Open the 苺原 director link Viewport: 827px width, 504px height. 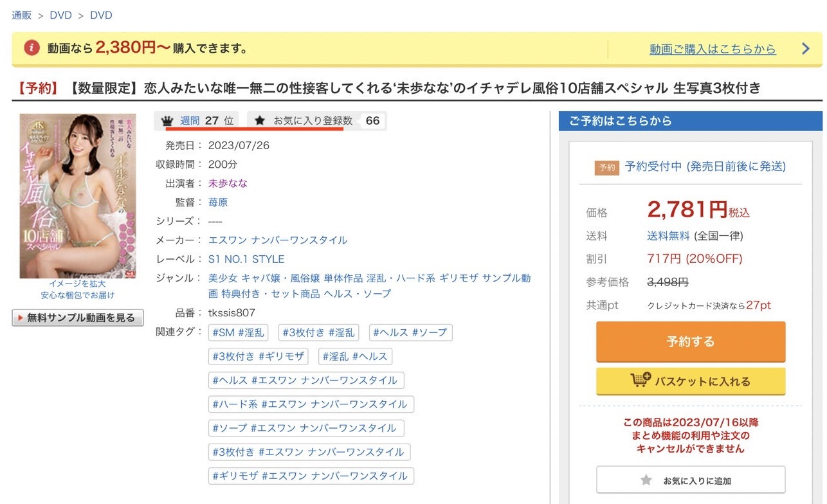point(218,202)
